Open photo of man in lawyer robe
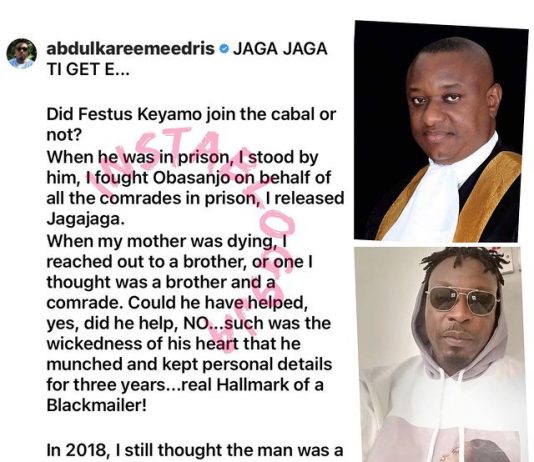The height and width of the screenshot is (462, 534). coord(441,132)
